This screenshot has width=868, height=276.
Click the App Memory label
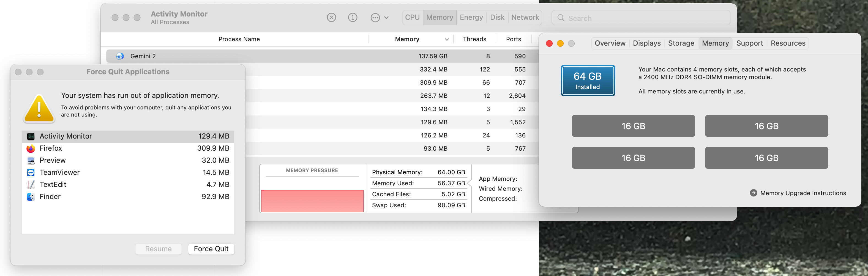(x=498, y=179)
